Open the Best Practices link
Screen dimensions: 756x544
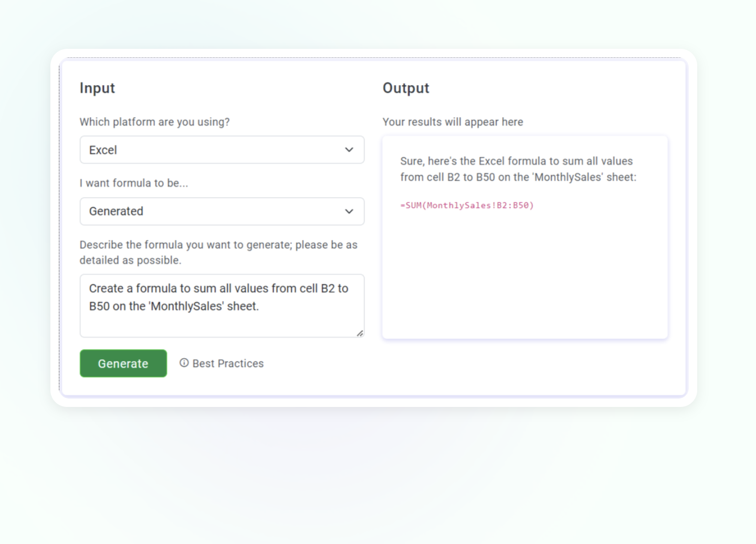click(227, 363)
